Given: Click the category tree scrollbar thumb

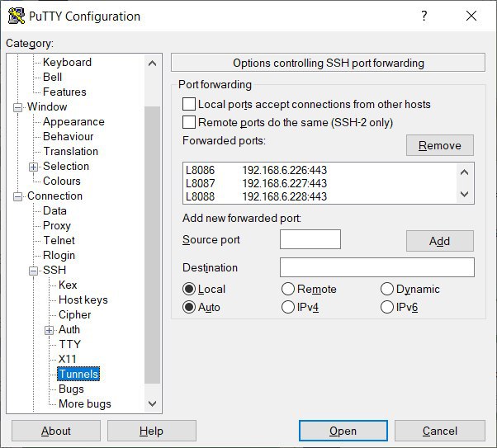Looking at the screenshot, I should coord(152,245).
